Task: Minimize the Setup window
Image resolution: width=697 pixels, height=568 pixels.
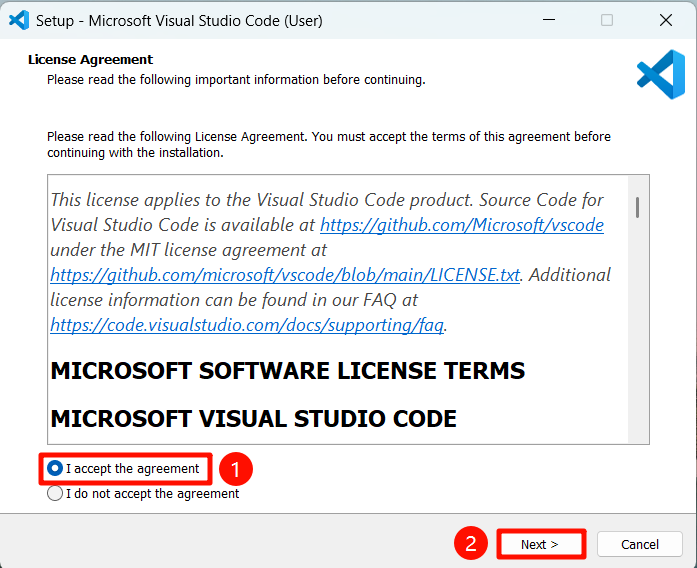Action: pos(549,20)
